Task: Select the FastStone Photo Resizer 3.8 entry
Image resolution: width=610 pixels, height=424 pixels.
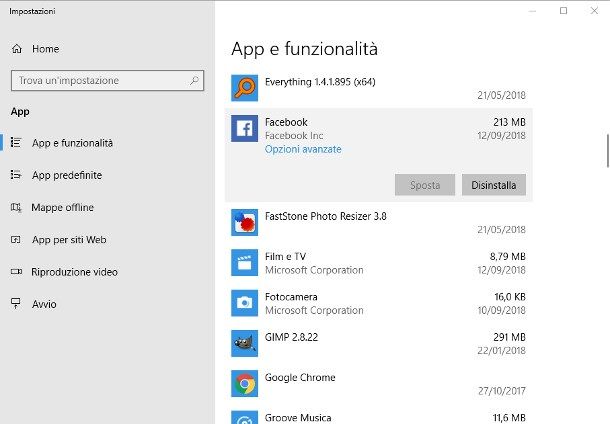Action: tap(379, 223)
